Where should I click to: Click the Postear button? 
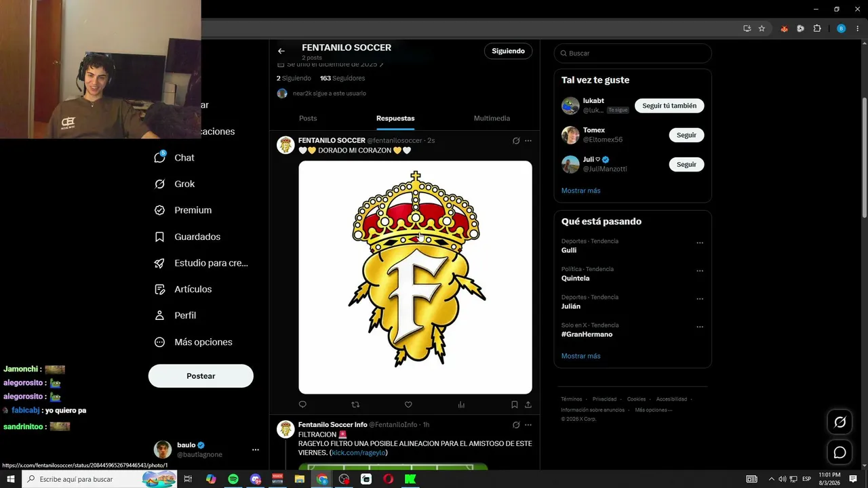[x=201, y=376]
